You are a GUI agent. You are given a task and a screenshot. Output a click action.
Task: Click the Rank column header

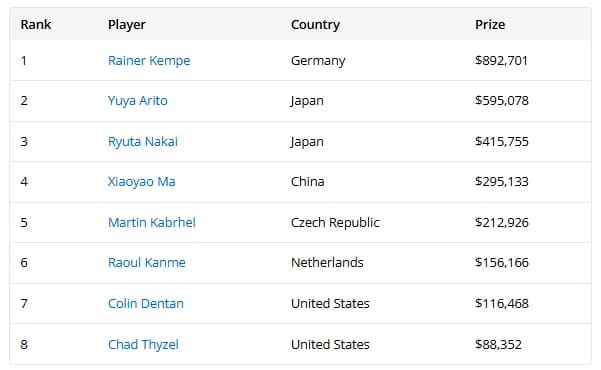pyautogui.click(x=36, y=25)
